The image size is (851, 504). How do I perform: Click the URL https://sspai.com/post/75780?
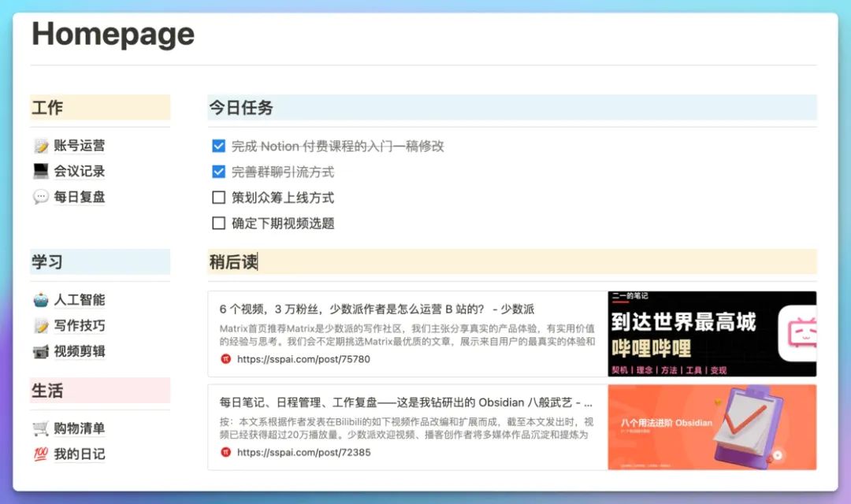coord(303,359)
